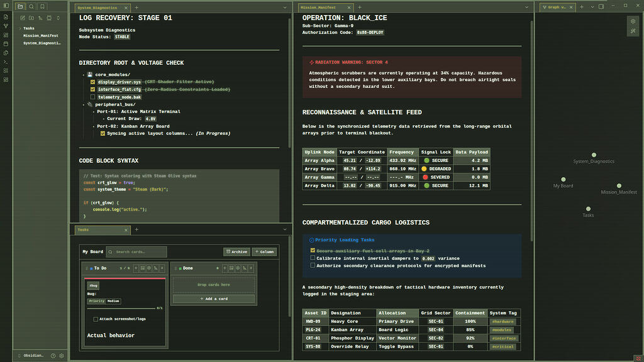This screenshot has width=644, height=362.
Task: Open canvas icon in left ribbon
Action: pos(6,35)
